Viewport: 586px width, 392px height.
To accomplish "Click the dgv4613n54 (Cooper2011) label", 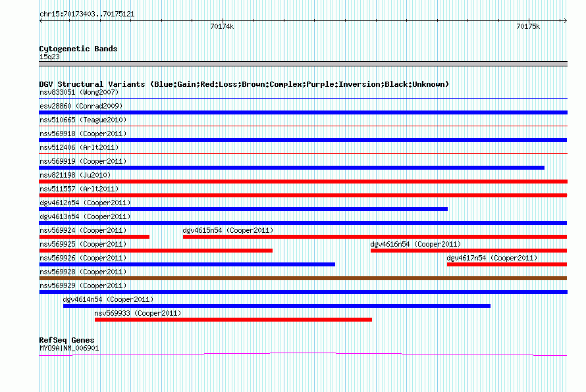I will (85, 216).
